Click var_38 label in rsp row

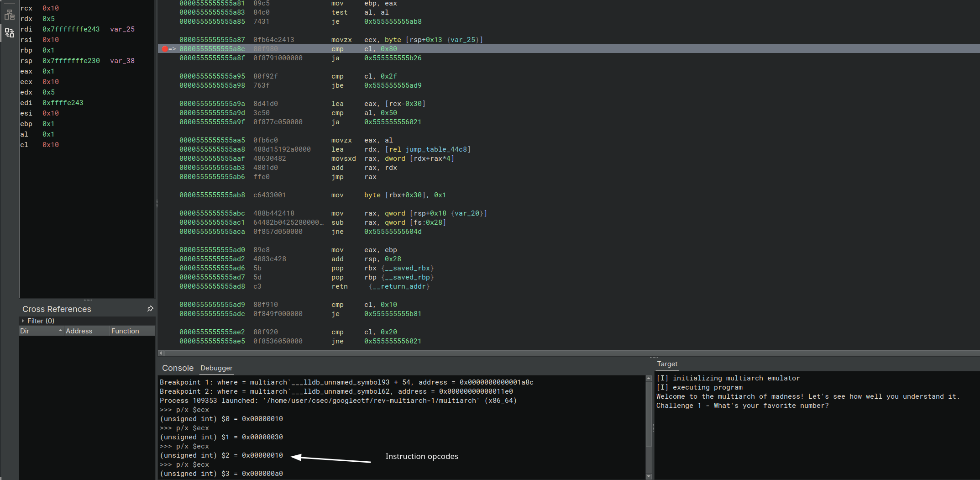122,61
